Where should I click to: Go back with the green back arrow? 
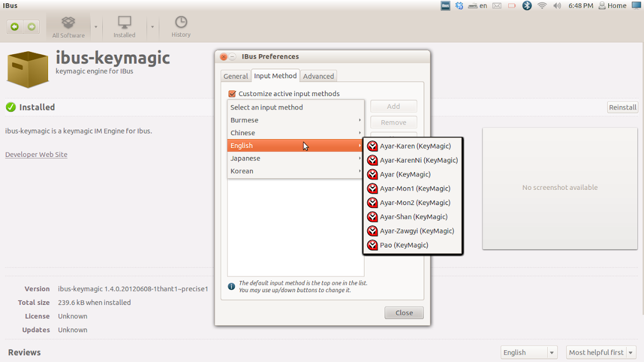click(15, 27)
